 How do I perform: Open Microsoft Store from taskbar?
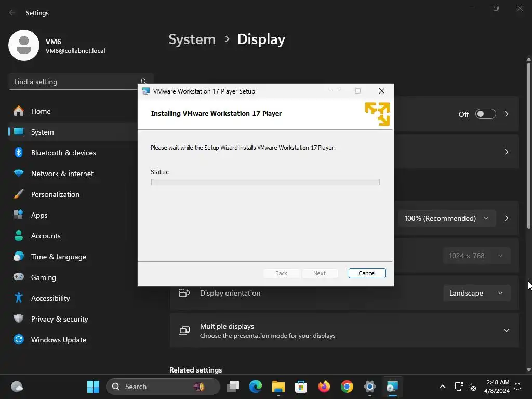[301, 387]
